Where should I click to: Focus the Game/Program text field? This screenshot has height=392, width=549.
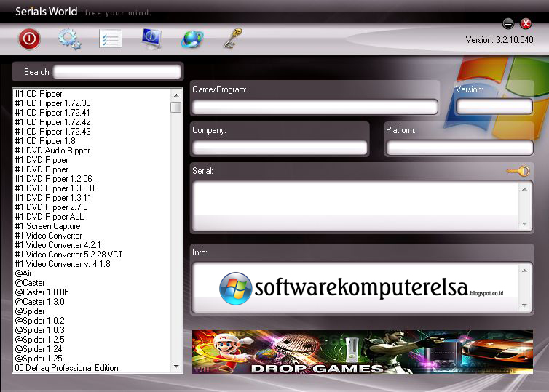pos(315,107)
